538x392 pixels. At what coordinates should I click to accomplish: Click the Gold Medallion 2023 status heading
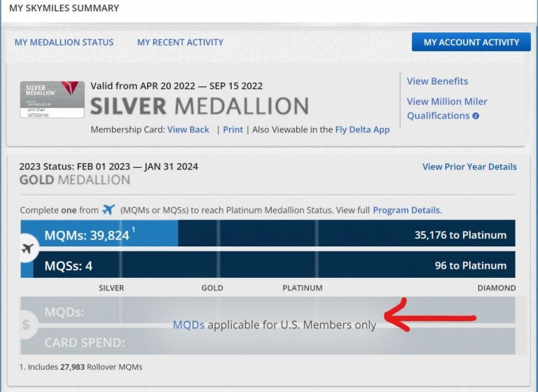(75, 180)
